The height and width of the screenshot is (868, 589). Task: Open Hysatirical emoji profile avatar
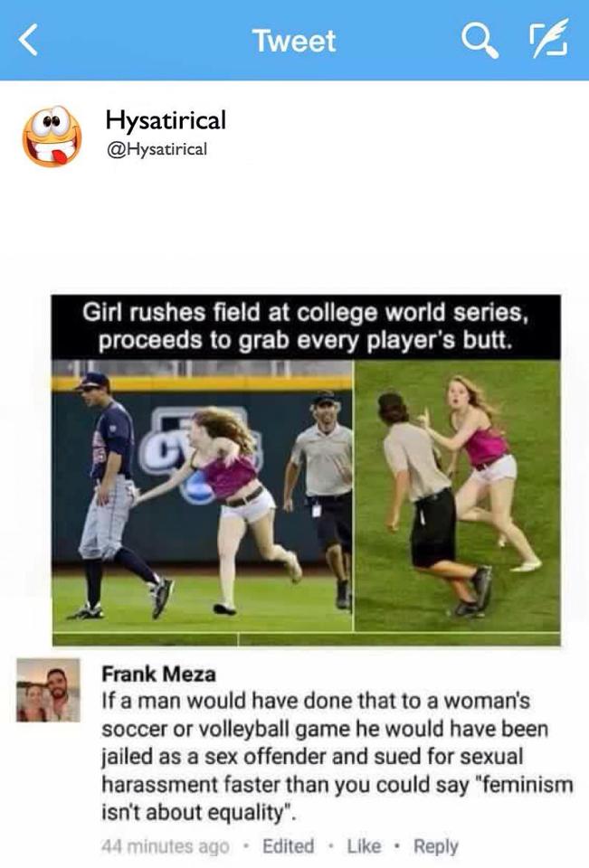point(52,137)
